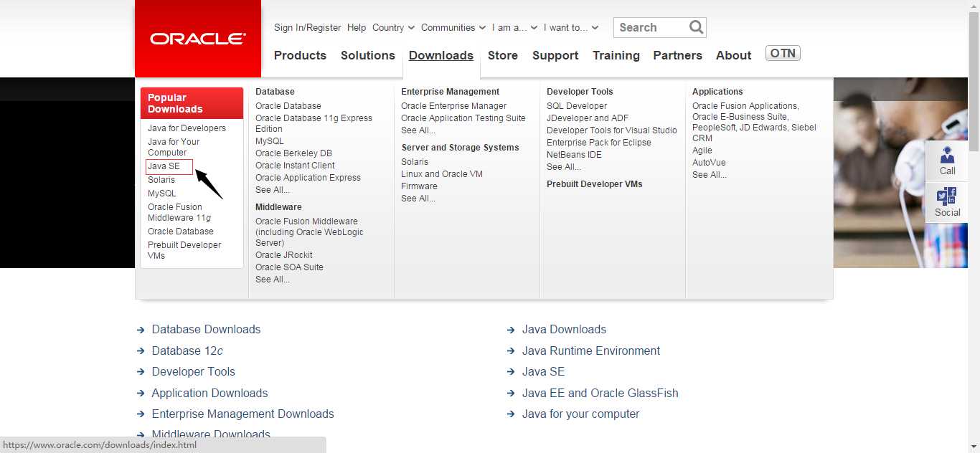The height and width of the screenshot is (453, 980).
Task: Focus the Search input field
Action: coord(651,27)
